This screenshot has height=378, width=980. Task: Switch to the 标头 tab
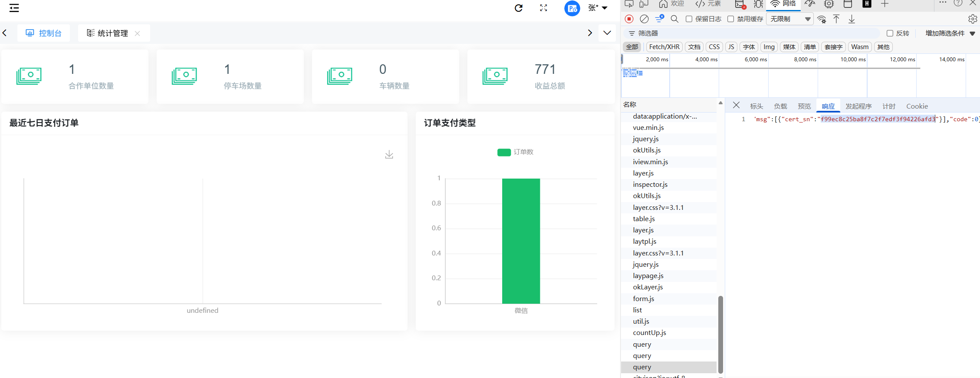tap(756, 106)
